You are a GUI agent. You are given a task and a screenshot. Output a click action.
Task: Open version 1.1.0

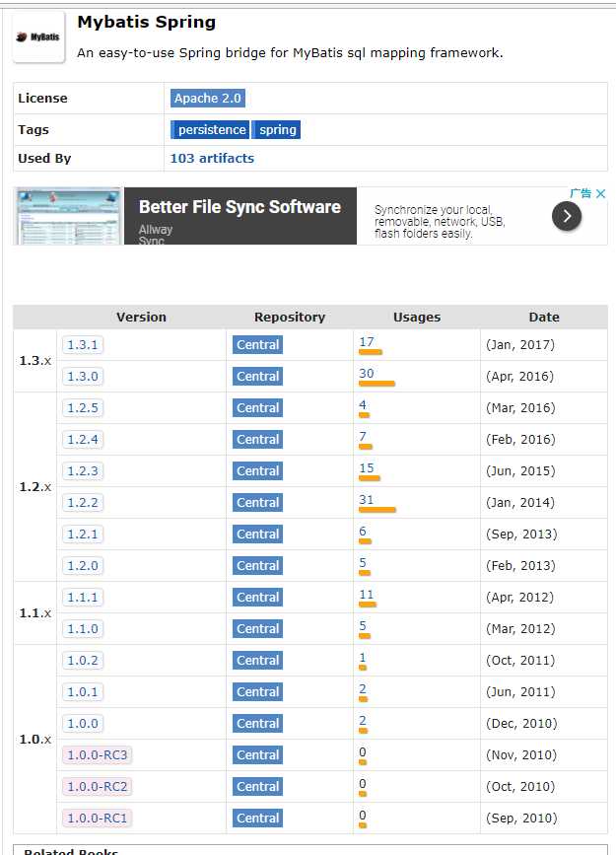(83, 629)
